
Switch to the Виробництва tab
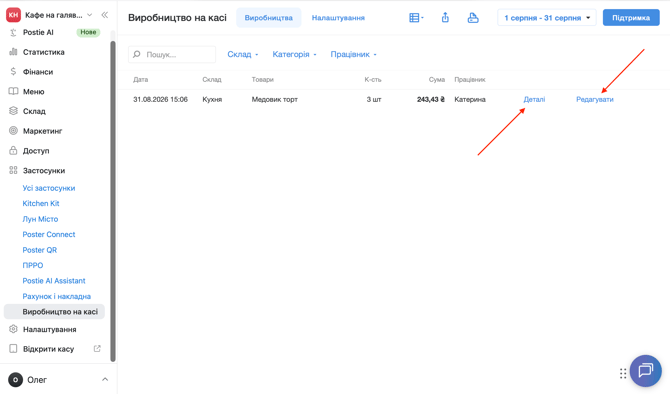[268, 18]
